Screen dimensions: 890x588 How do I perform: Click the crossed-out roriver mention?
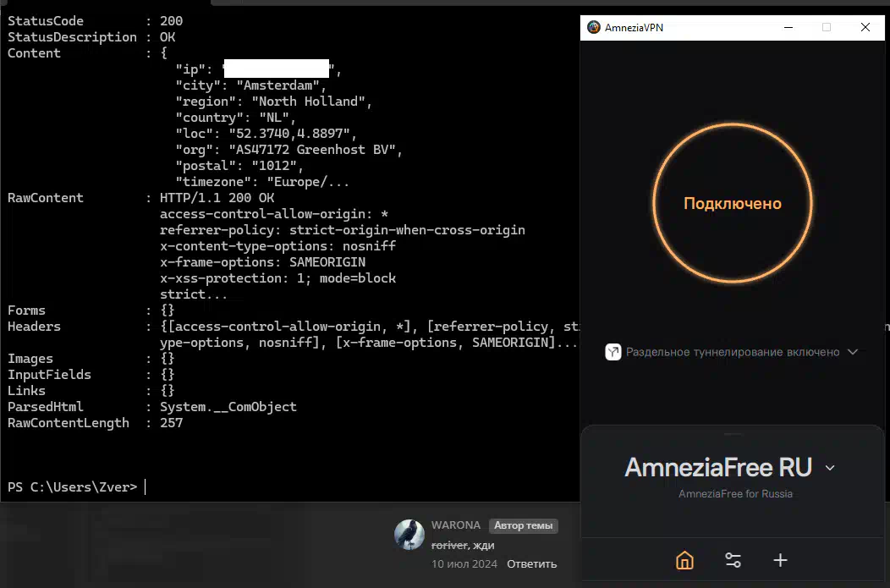(x=449, y=546)
